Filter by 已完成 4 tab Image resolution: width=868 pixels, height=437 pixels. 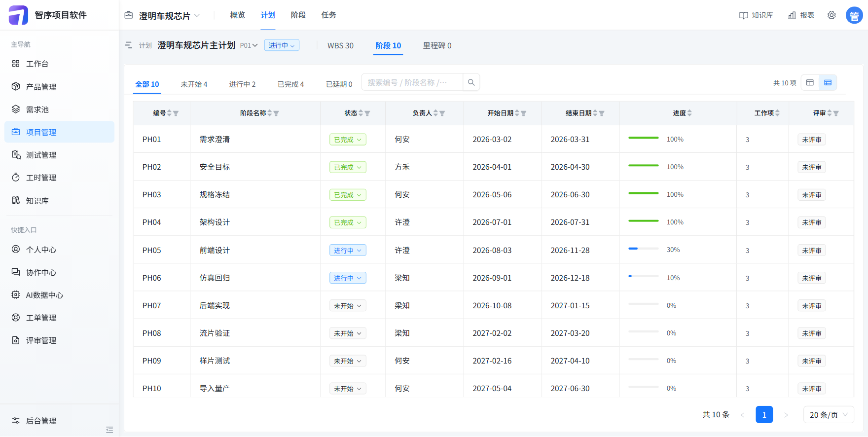click(x=290, y=84)
